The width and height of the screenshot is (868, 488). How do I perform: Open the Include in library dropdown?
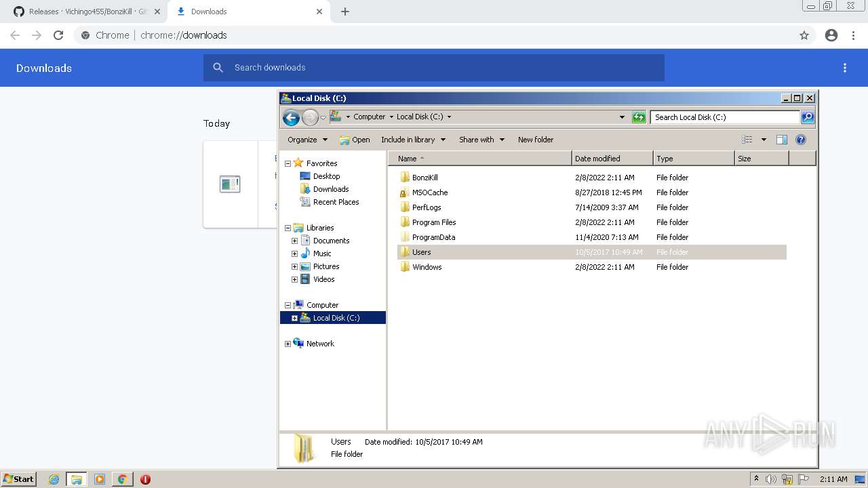tap(413, 140)
